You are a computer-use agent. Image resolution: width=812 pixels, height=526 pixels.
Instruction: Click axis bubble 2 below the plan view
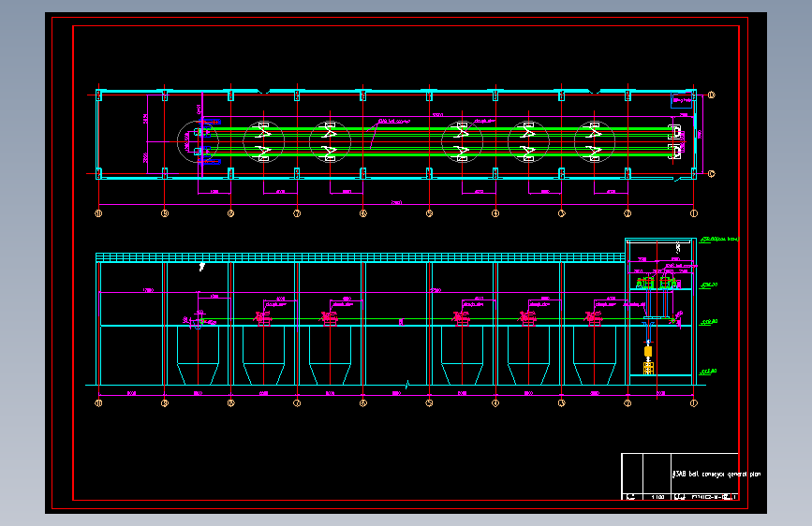(627, 213)
